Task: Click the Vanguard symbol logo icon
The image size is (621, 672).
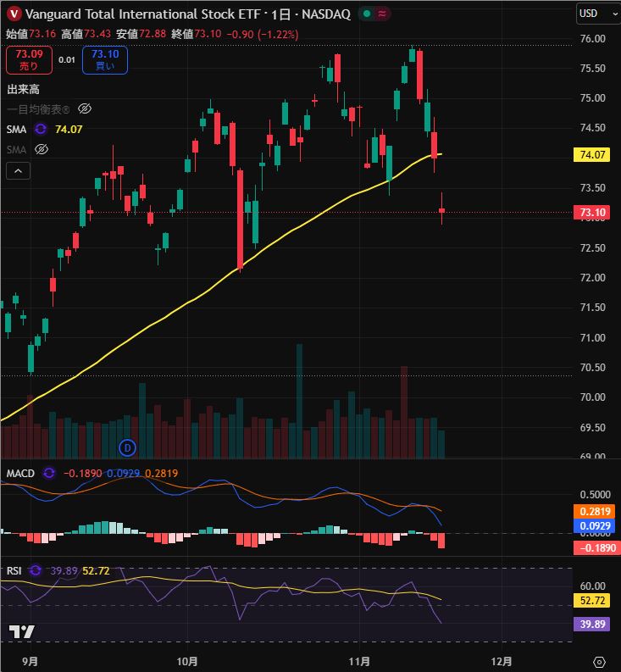Action: tap(14, 14)
